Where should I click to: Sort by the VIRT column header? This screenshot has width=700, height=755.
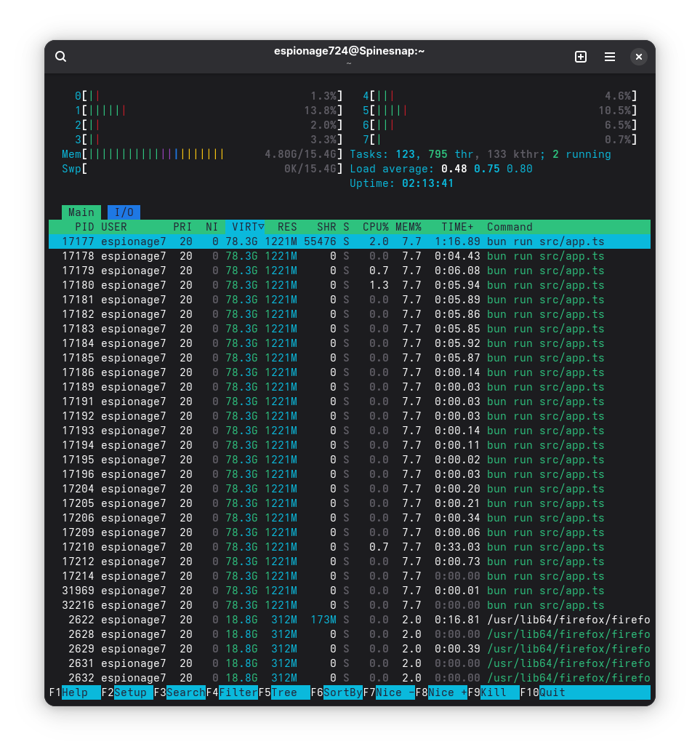(x=247, y=227)
